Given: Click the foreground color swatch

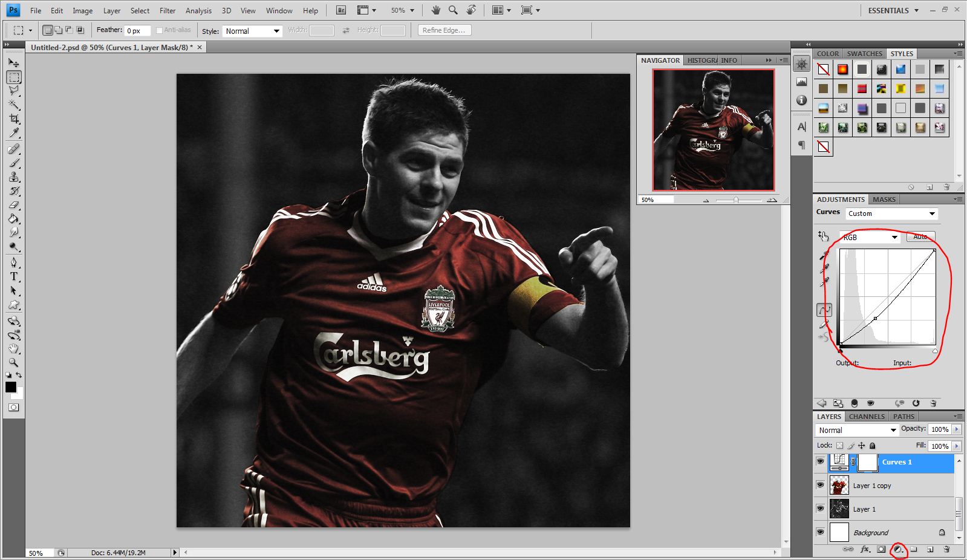Looking at the screenshot, I should coord(11,387).
